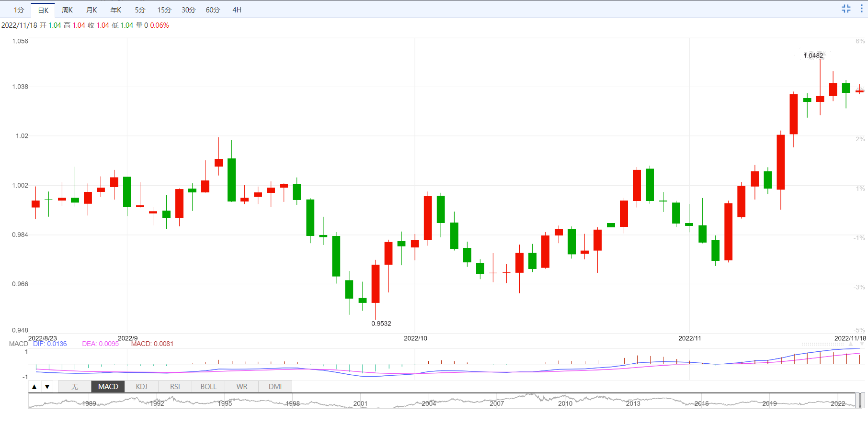The width and height of the screenshot is (868, 425).
Task: Open the 年K yearly chart tab
Action: (116, 10)
